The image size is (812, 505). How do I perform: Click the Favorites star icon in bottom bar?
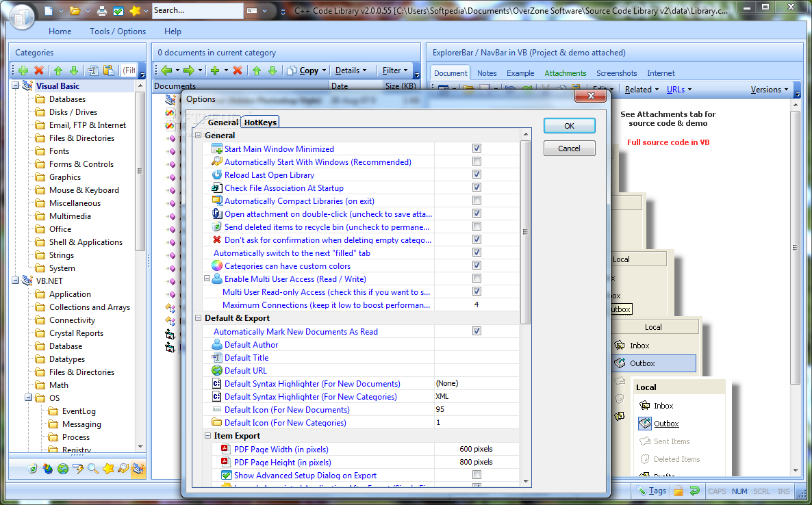pyautogui.click(x=108, y=469)
